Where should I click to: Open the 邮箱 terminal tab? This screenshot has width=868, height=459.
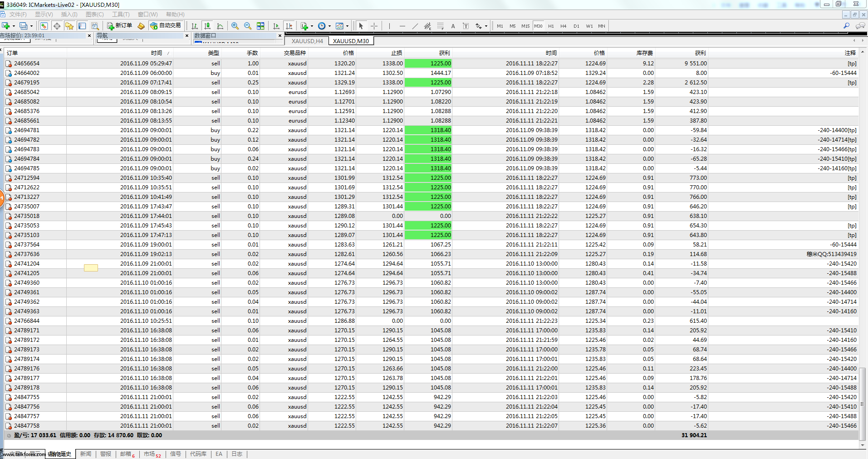(x=128, y=454)
